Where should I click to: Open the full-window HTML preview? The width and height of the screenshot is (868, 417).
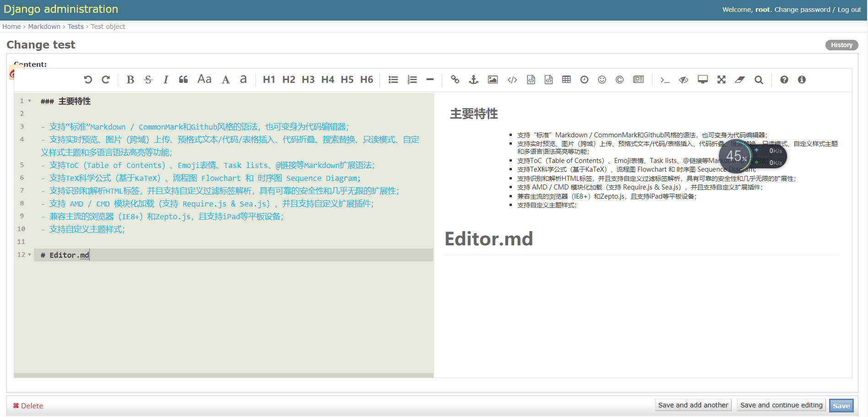(x=703, y=80)
